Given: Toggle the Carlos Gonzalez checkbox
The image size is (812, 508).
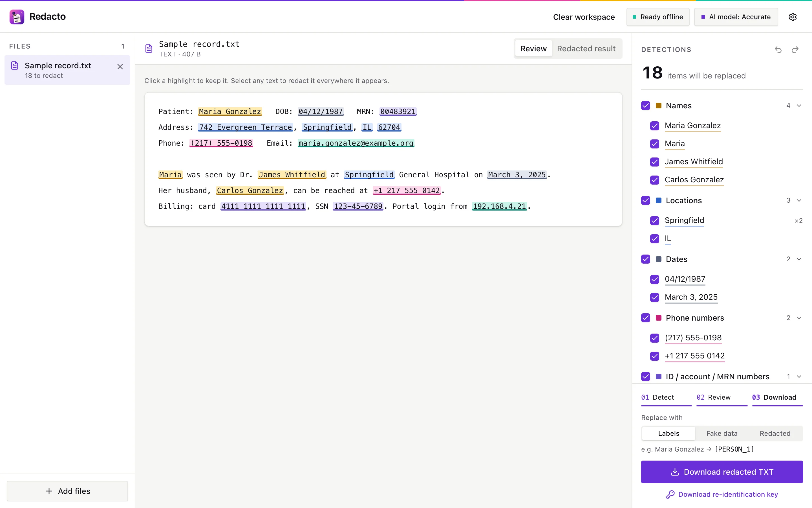Looking at the screenshot, I should [655, 180].
